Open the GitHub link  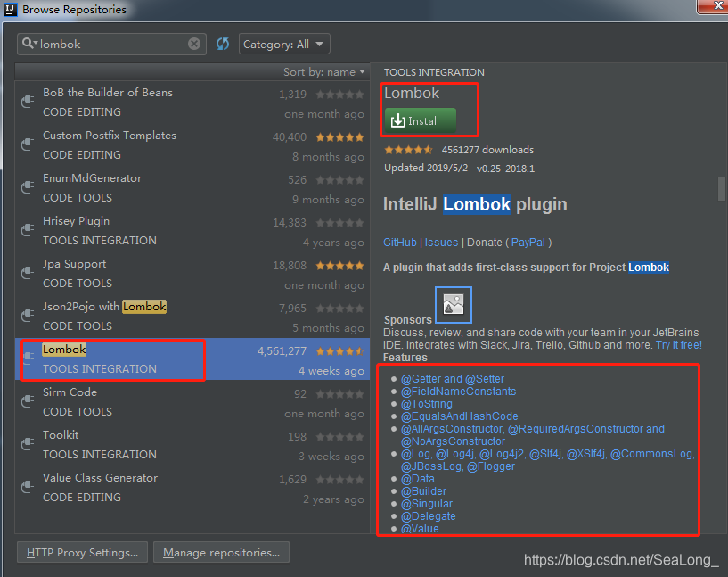(400, 242)
